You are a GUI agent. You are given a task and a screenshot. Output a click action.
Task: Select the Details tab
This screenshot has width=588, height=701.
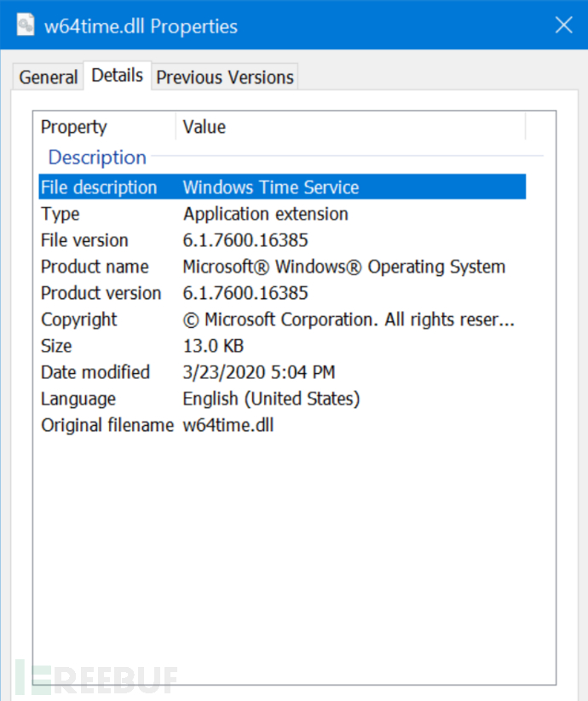[x=117, y=76]
